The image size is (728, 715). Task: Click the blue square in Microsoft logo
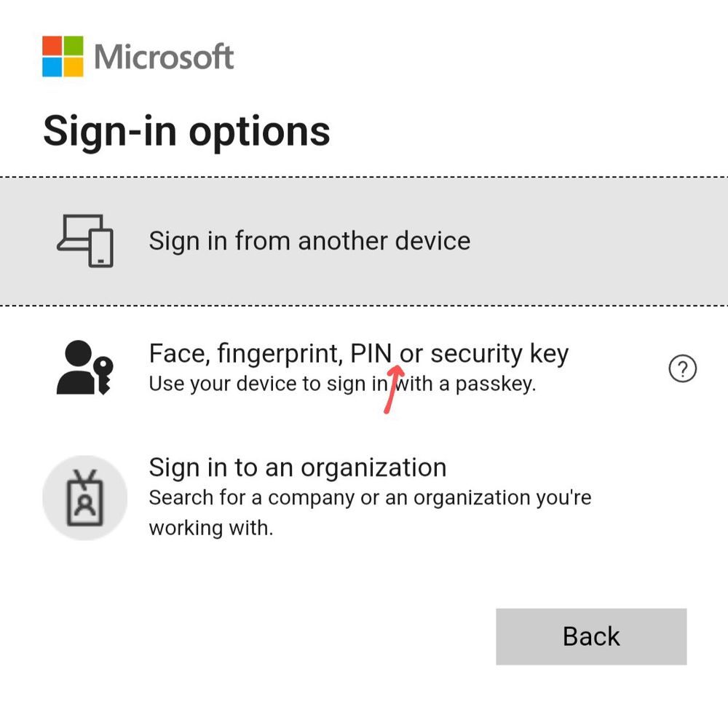click(52, 67)
